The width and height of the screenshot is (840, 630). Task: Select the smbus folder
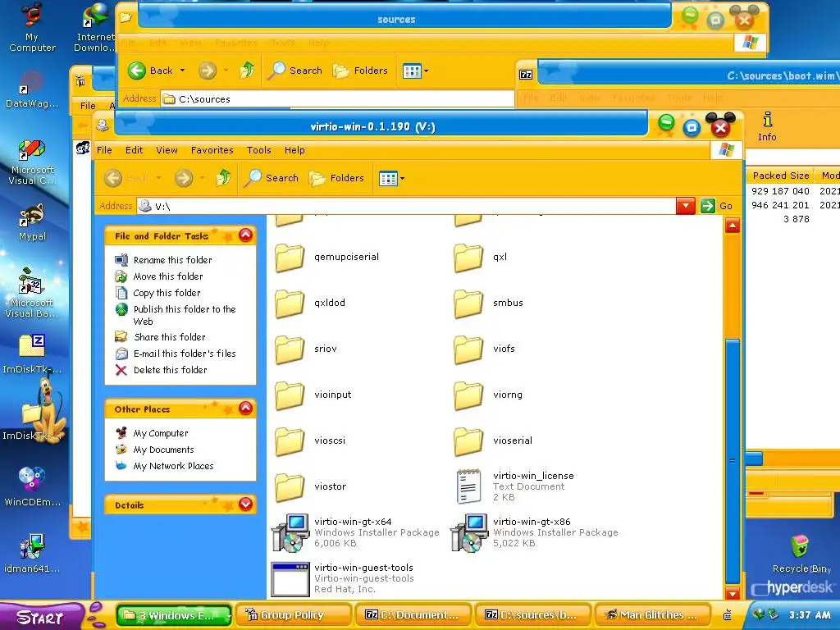click(x=488, y=304)
